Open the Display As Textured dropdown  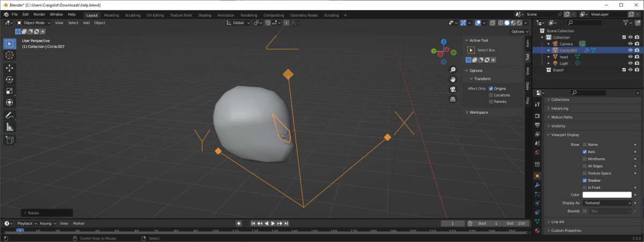[608, 203]
